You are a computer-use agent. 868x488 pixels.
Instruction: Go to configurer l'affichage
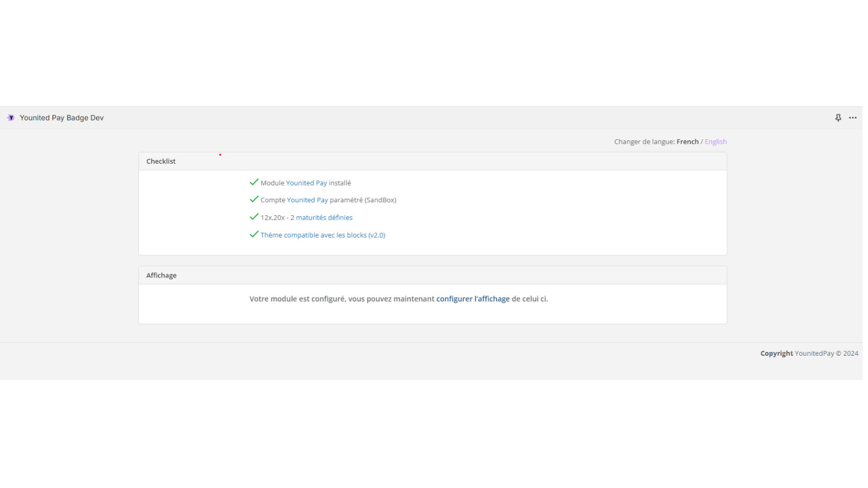(473, 299)
